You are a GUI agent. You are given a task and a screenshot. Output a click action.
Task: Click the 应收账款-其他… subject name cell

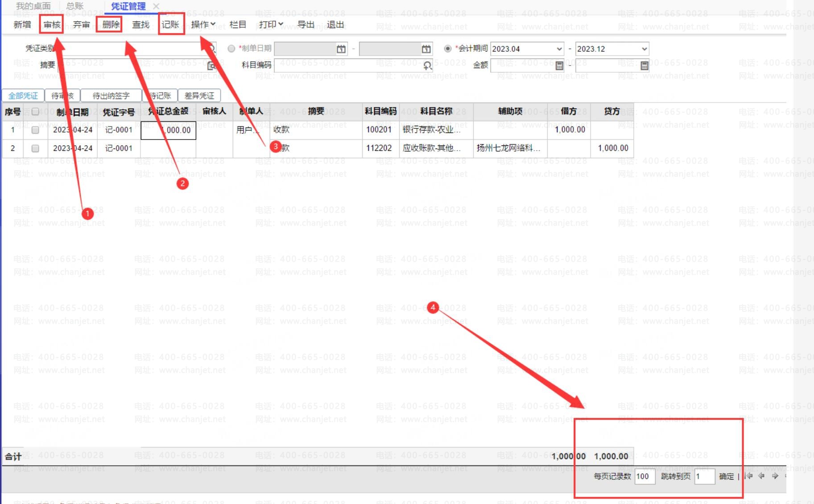(x=436, y=148)
